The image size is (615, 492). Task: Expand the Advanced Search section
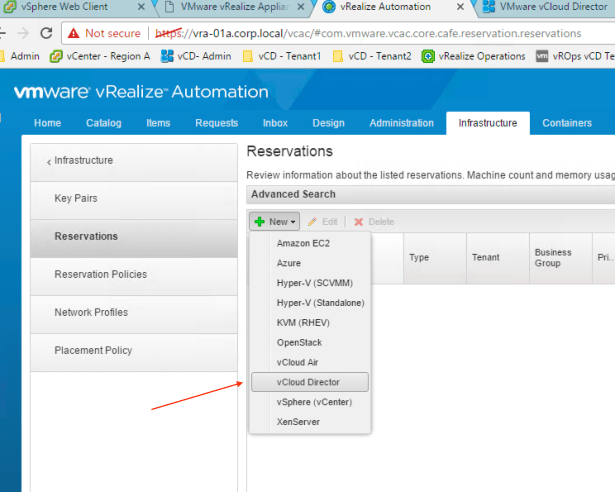(x=293, y=194)
